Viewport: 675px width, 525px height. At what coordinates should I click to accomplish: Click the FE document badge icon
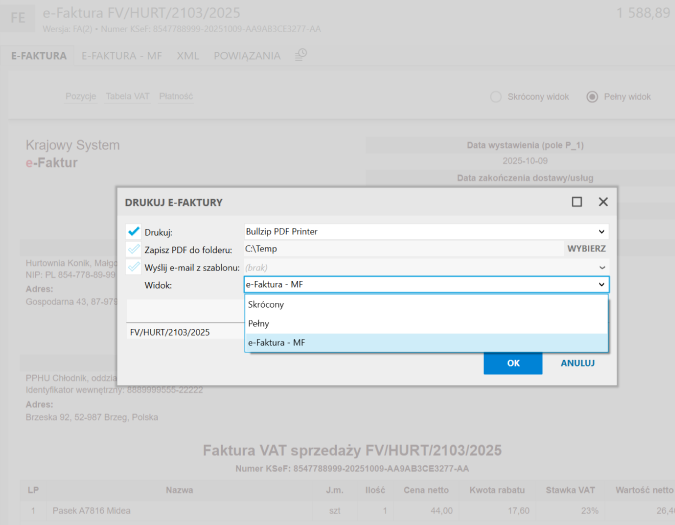tap(20, 18)
